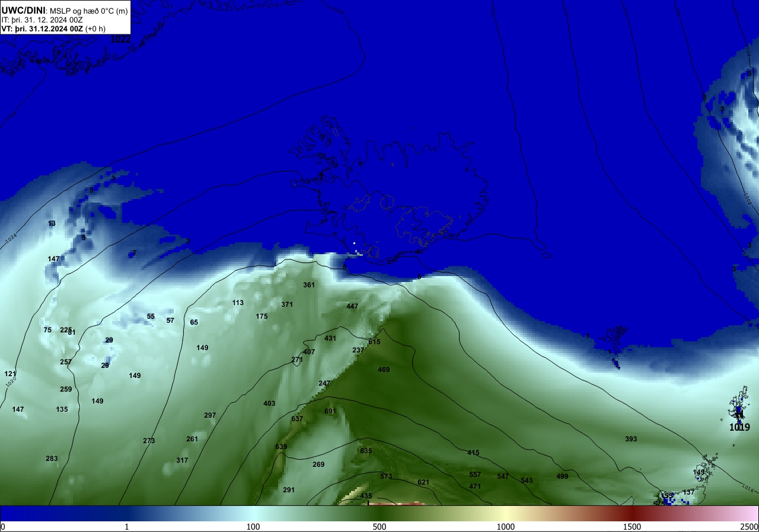Click the 100 label on the color scale
This screenshot has width=759, height=532.
(253, 527)
